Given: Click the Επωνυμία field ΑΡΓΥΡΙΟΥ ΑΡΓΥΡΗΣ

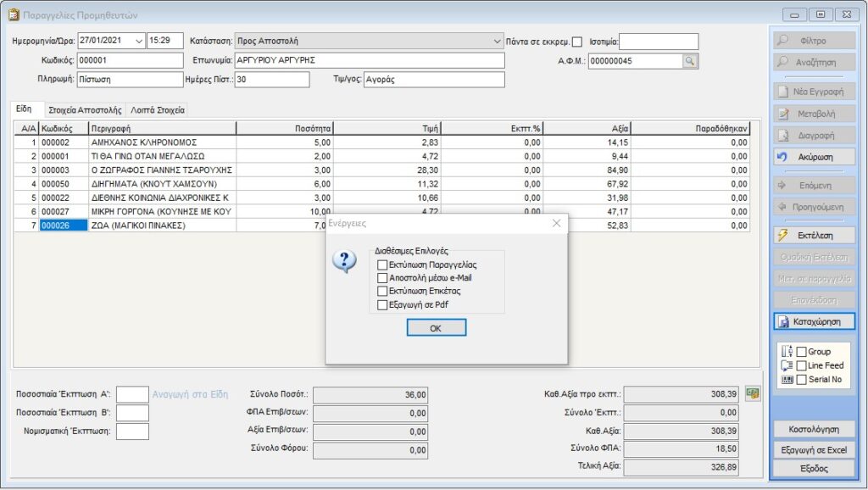Looking at the screenshot, I should click(370, 60).
